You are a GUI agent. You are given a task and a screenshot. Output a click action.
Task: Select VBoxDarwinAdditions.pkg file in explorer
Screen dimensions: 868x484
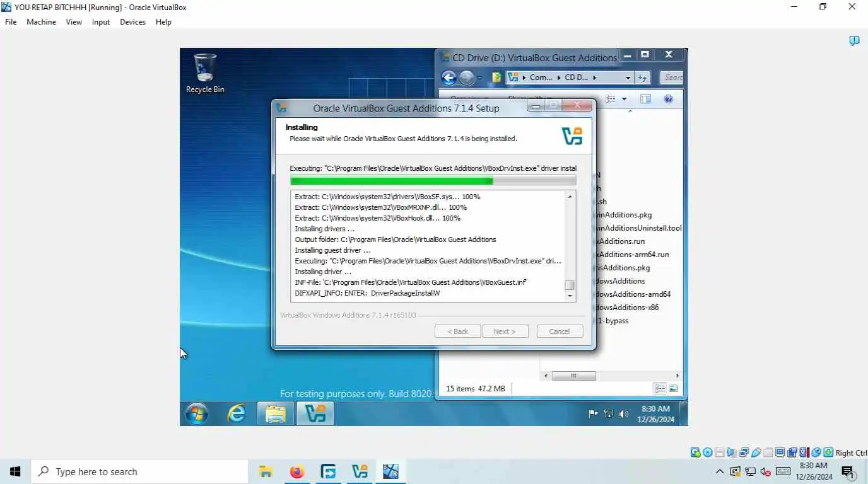click(623, 215)
